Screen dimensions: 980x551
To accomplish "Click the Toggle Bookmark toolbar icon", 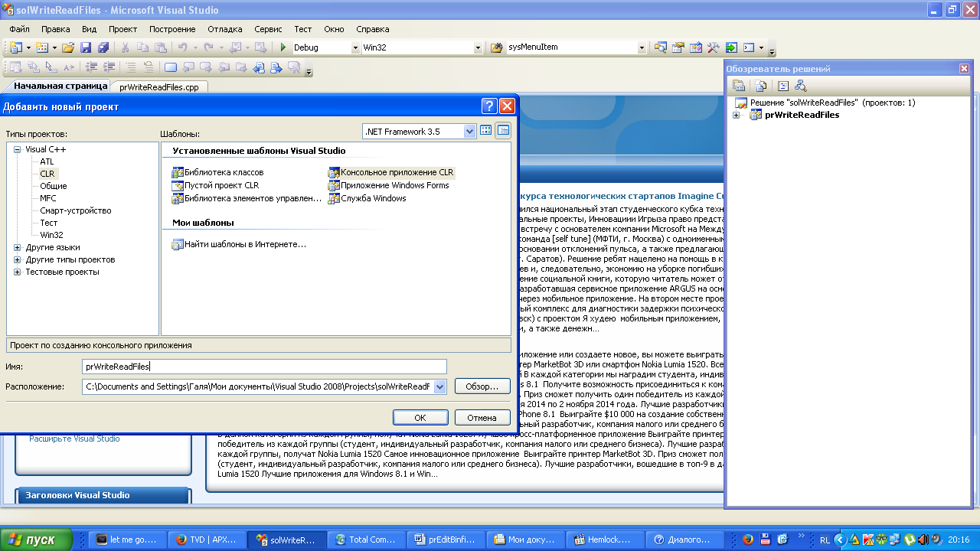I will point(170,67).
